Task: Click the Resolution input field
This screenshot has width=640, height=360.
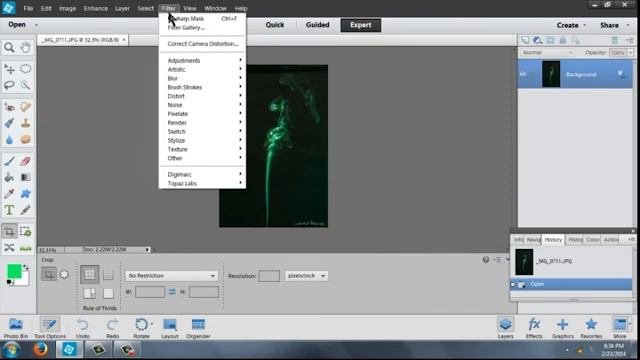Action: 269,276
